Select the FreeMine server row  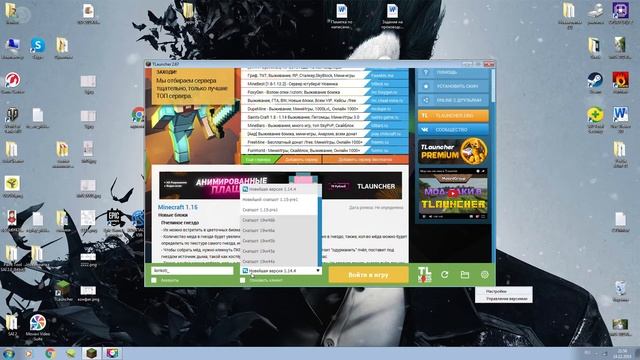[324, 142]
